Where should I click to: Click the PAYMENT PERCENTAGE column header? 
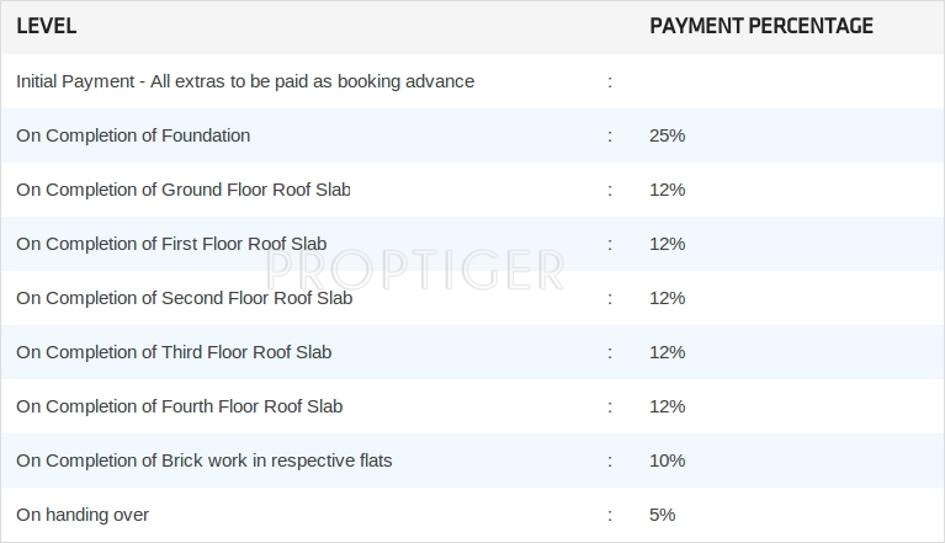761,26
